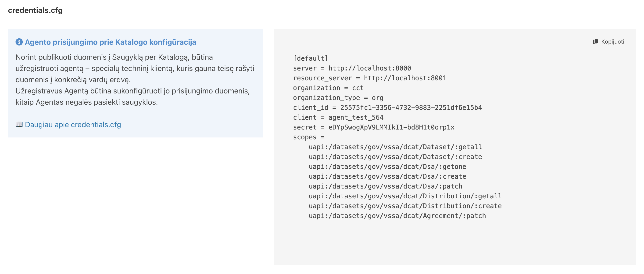Click the organization_type = org line

(338, 98)
